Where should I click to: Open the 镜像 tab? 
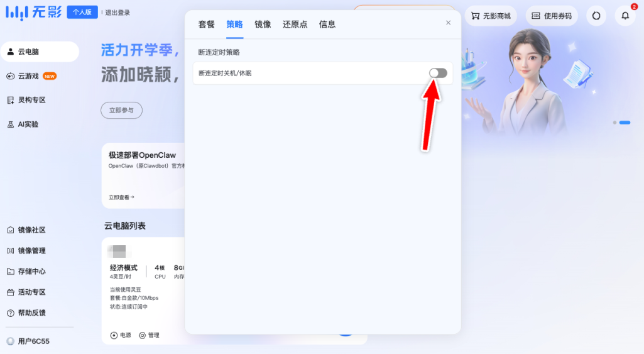[263, 25]
